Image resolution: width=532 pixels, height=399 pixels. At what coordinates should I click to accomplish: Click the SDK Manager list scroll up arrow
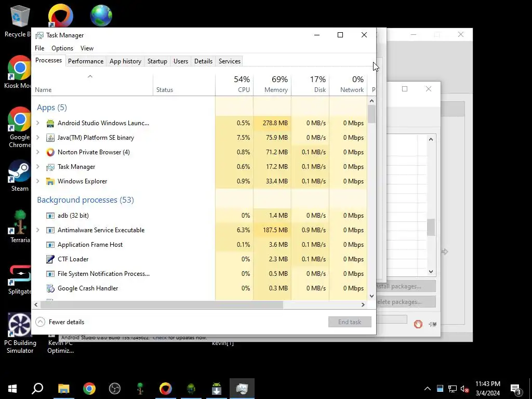click(431, 139)
